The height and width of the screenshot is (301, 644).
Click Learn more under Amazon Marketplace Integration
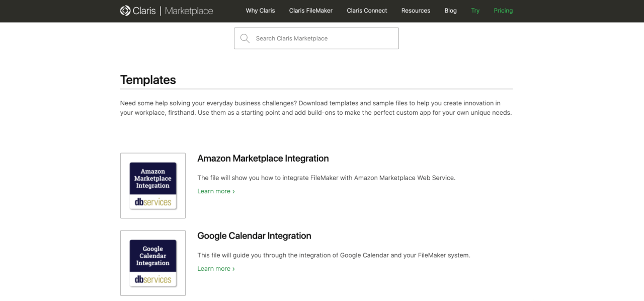216,191
